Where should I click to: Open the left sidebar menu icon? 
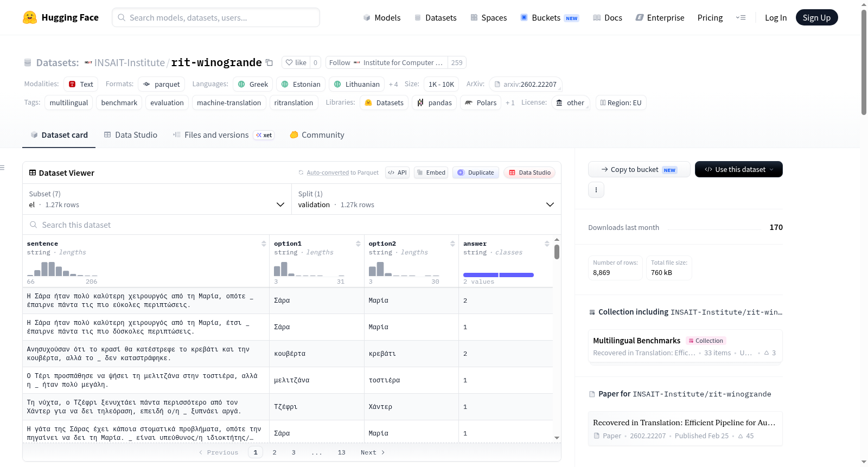pyautogui.click(x=3, y=168)
